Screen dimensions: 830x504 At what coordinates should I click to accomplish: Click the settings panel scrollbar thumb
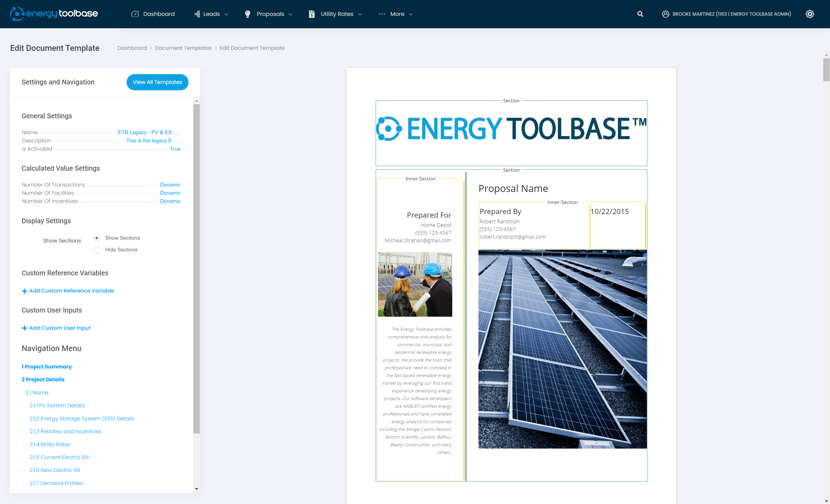(197, 269)
